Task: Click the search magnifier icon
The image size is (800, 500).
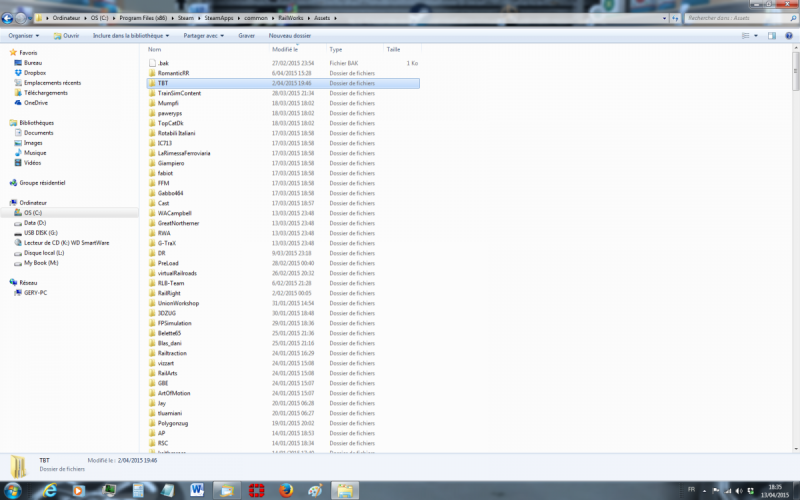Action: point(792,18)
